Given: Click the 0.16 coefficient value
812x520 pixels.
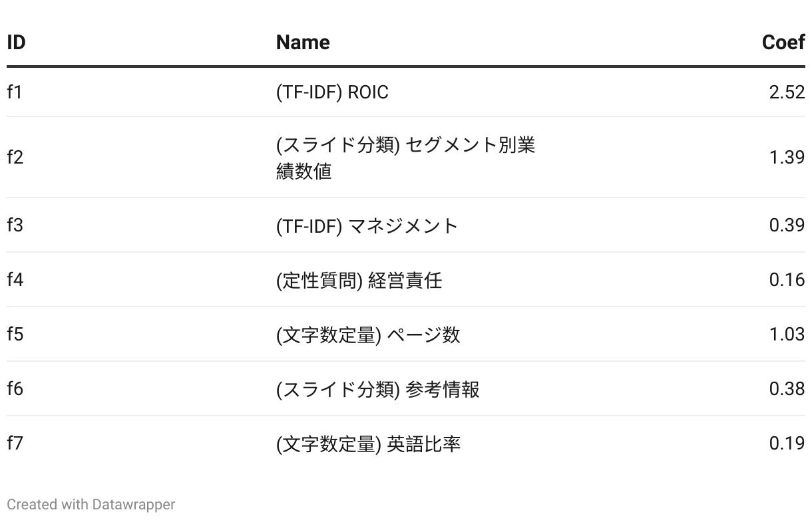Looking at the screenshot, I should click(787, 280).
